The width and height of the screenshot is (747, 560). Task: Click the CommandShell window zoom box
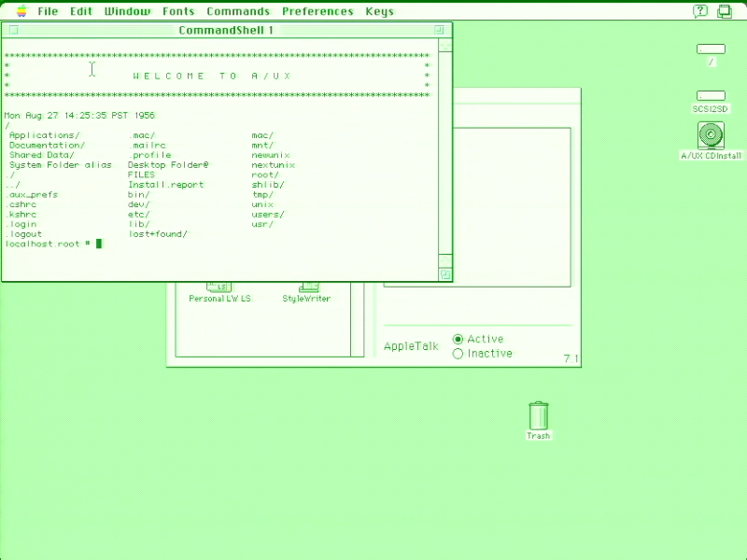[439, 30]
